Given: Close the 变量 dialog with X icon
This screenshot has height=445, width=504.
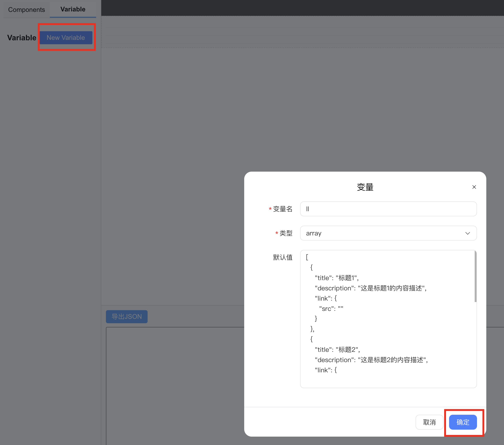Looking at the screenshot, I should [x=474, y=187].
